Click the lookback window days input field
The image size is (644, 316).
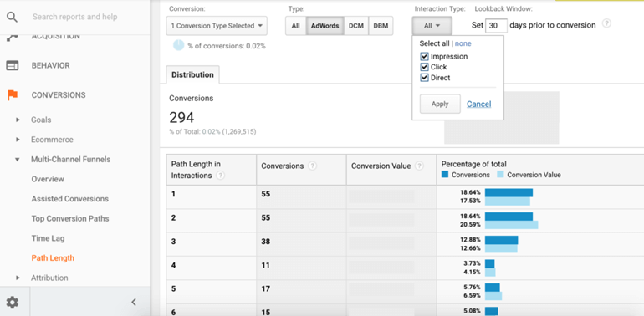(496, 25)
